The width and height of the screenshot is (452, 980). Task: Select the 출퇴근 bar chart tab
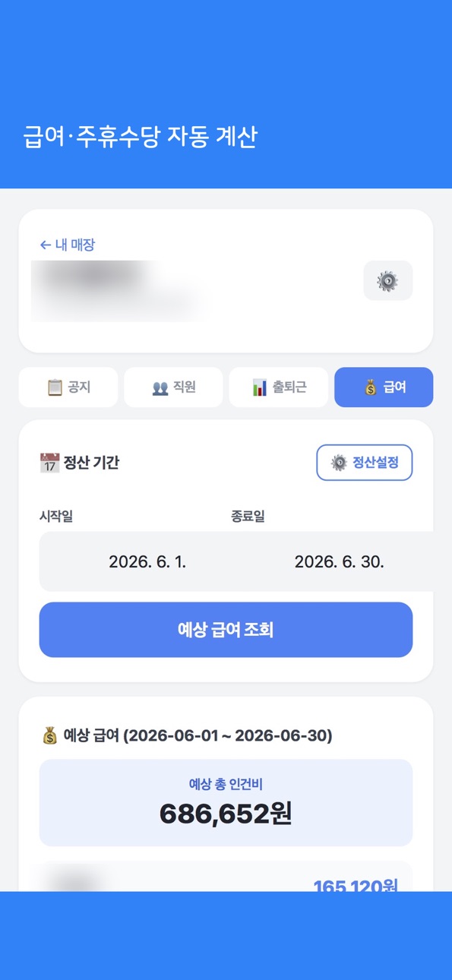coord(279,387)
